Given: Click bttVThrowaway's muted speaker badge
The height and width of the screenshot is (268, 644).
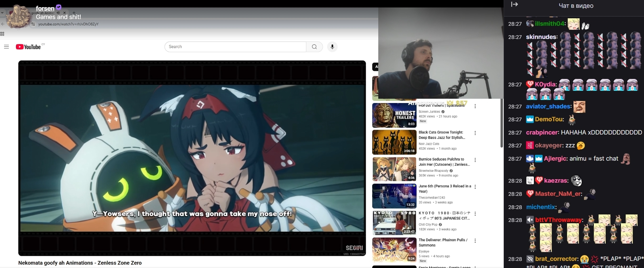Looking at the screenshot, I should click(530, 220).
